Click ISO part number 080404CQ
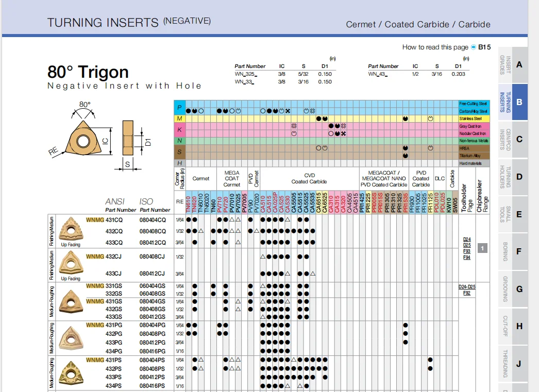Viewport: 539px width, 392px height. pyautogui.click(x=153, y=220)
